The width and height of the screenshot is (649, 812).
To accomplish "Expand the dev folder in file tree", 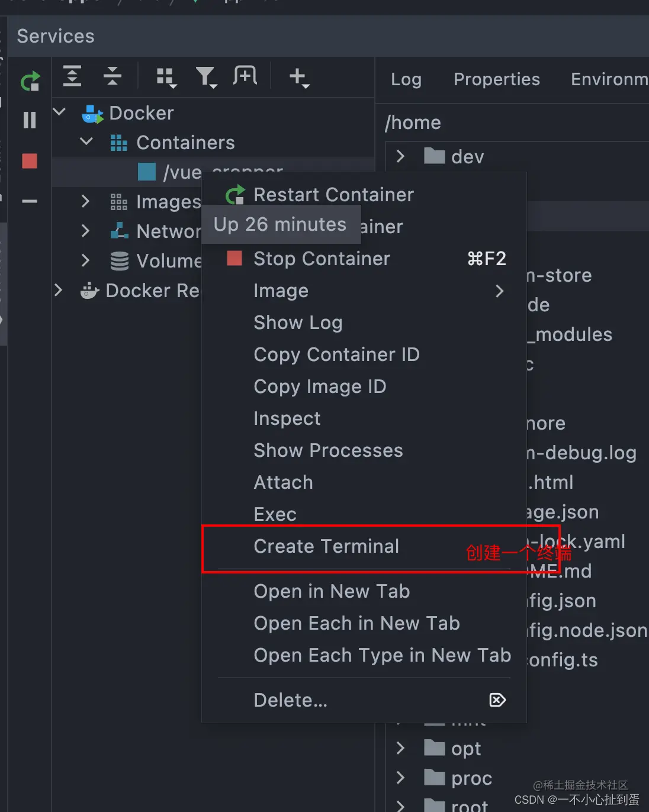I will click(401, 156).
